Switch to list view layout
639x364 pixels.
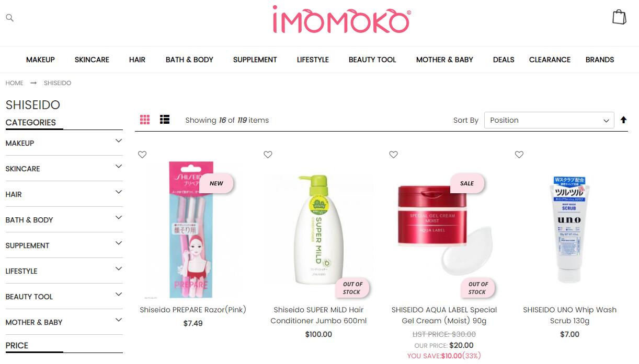[x=165, y=120]
